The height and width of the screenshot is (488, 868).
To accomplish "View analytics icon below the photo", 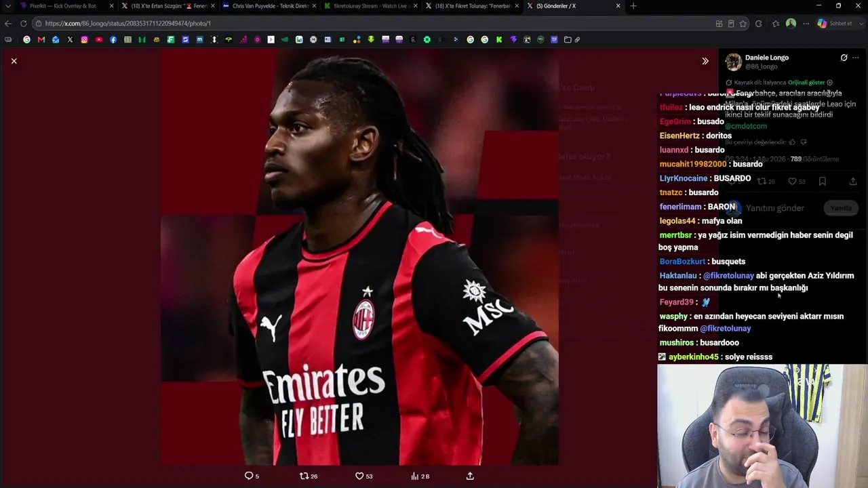I will click(x=420, y=476).
